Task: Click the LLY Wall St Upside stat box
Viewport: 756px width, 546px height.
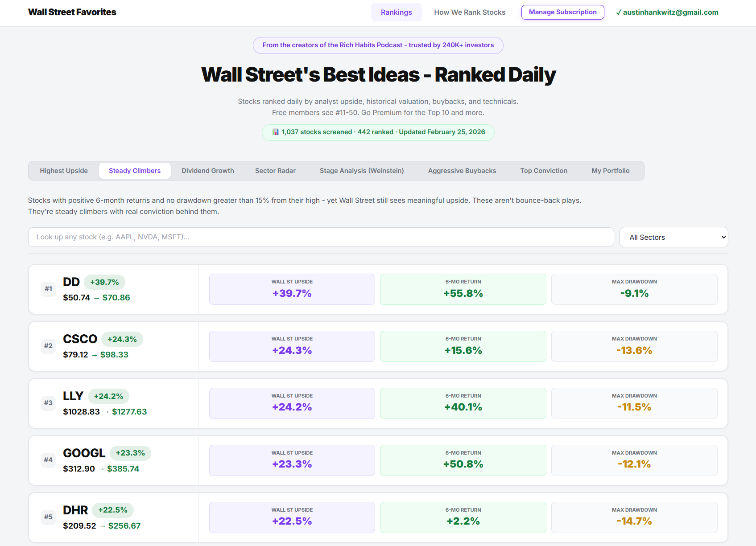Action: click(292, 403)
